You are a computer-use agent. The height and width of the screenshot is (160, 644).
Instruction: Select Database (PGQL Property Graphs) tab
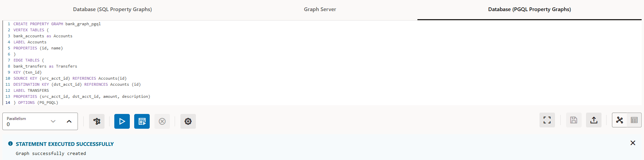[x=529, y=9]
